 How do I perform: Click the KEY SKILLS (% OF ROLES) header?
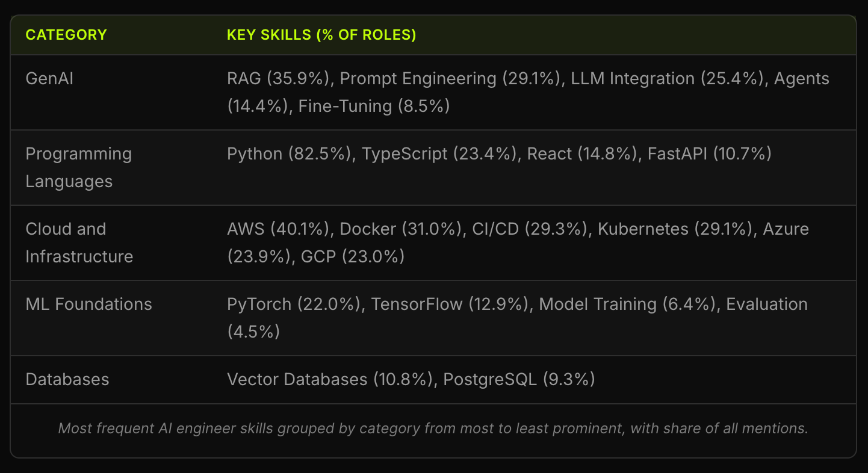(x=321, y=35)
